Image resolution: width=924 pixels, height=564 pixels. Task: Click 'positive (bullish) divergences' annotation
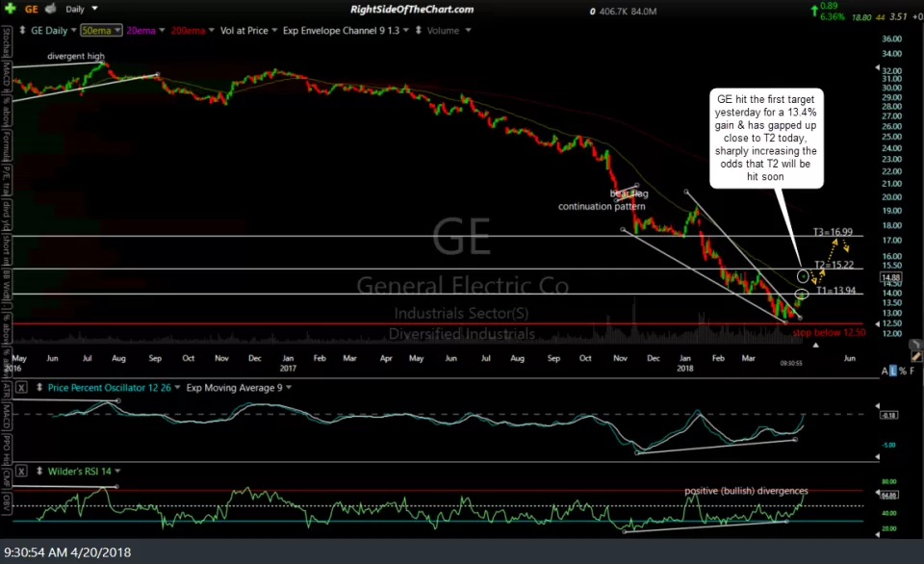tap(746, 490)
